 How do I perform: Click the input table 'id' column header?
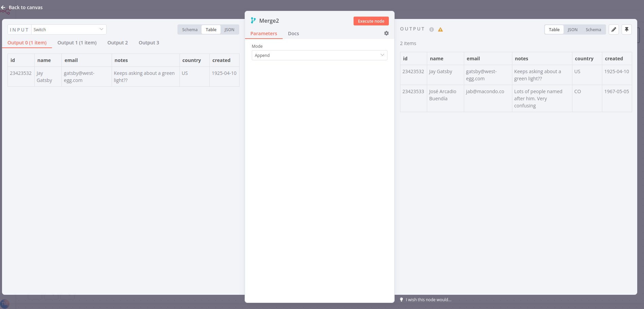(21, 60)
